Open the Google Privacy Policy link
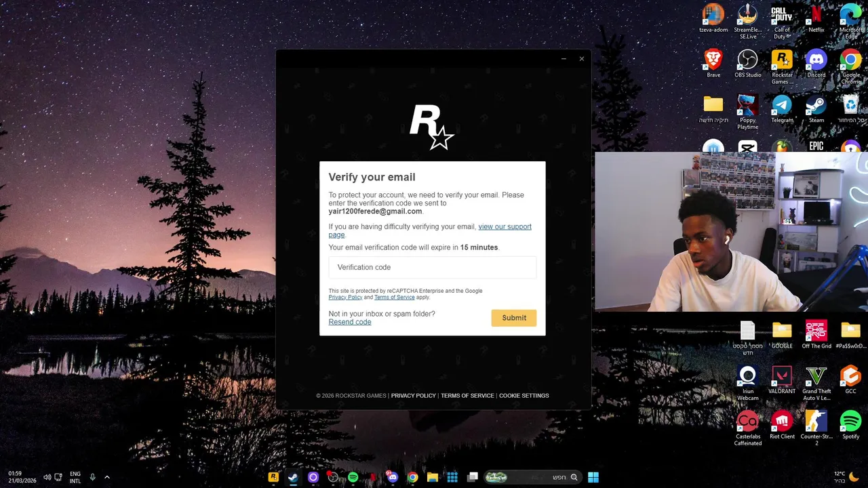 click(345, 298)
